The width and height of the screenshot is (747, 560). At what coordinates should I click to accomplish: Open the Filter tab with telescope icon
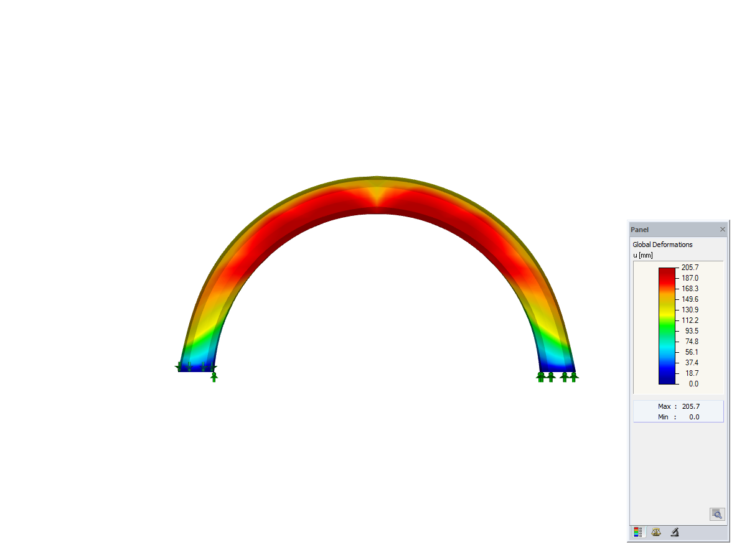[x=674, y=532]
